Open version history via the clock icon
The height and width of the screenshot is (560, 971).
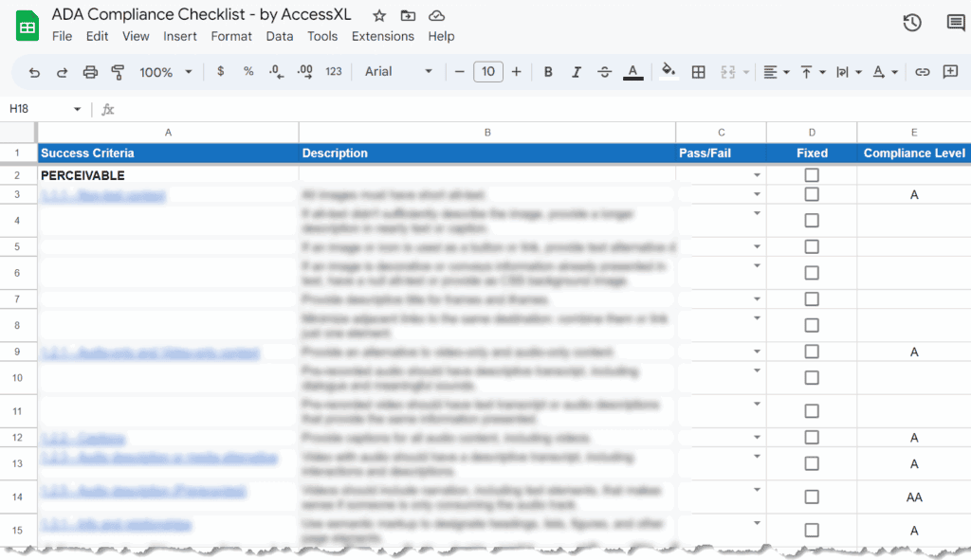(x=911, y=21)
